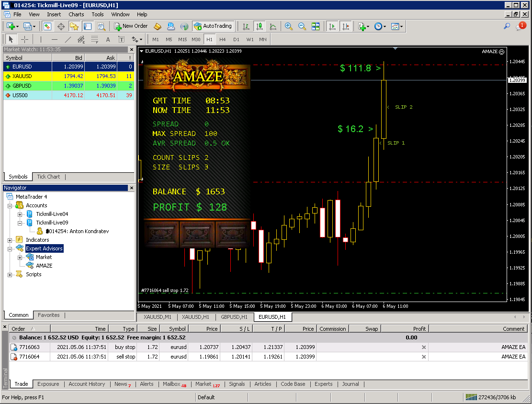Select the Trendline drawing tool

tap(68, 39)
